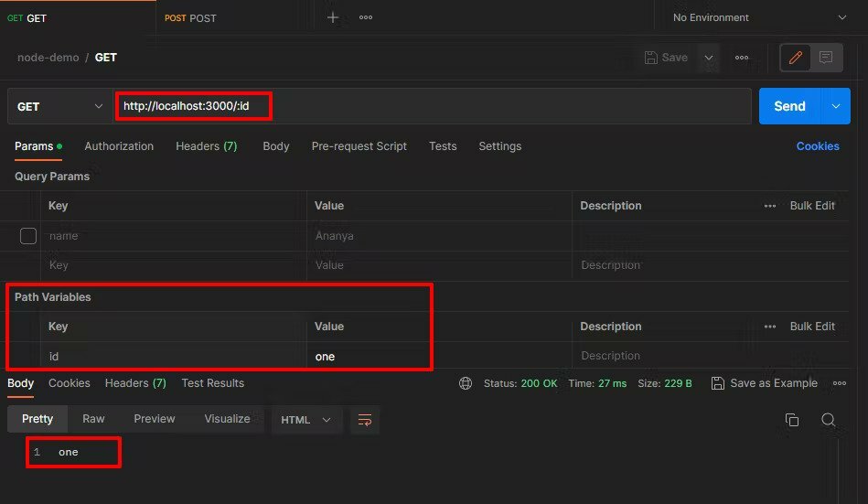This screenshot has height=504, width=868.
Task: Open the Tests tab
Action: (443, 146)
